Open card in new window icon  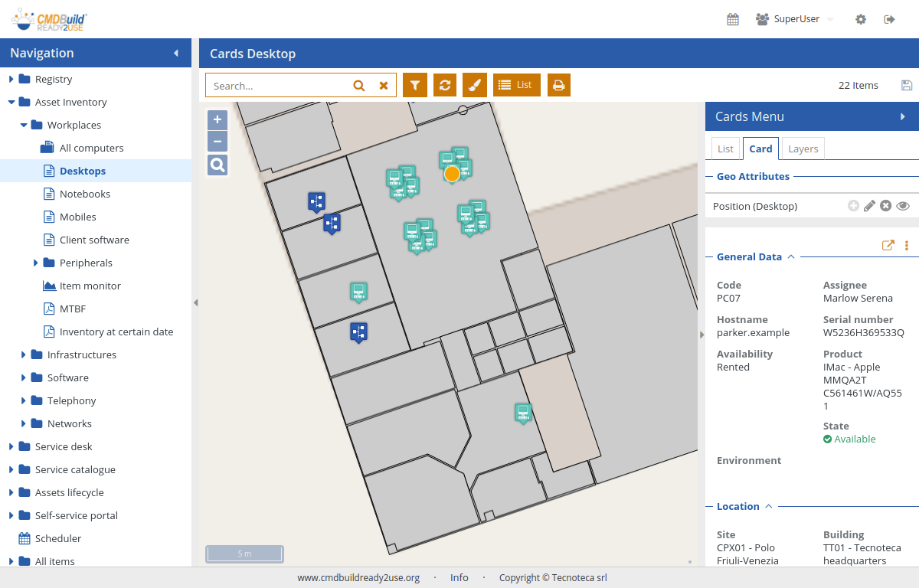[888, 246]
